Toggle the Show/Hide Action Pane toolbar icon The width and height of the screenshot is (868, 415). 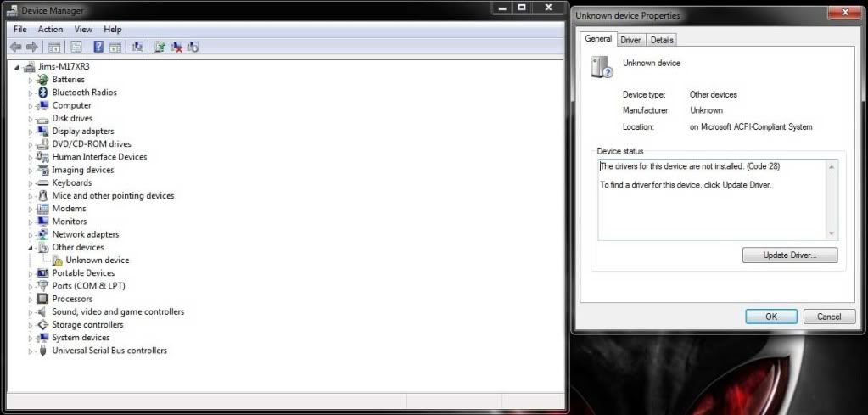click(x=115, y=47)
